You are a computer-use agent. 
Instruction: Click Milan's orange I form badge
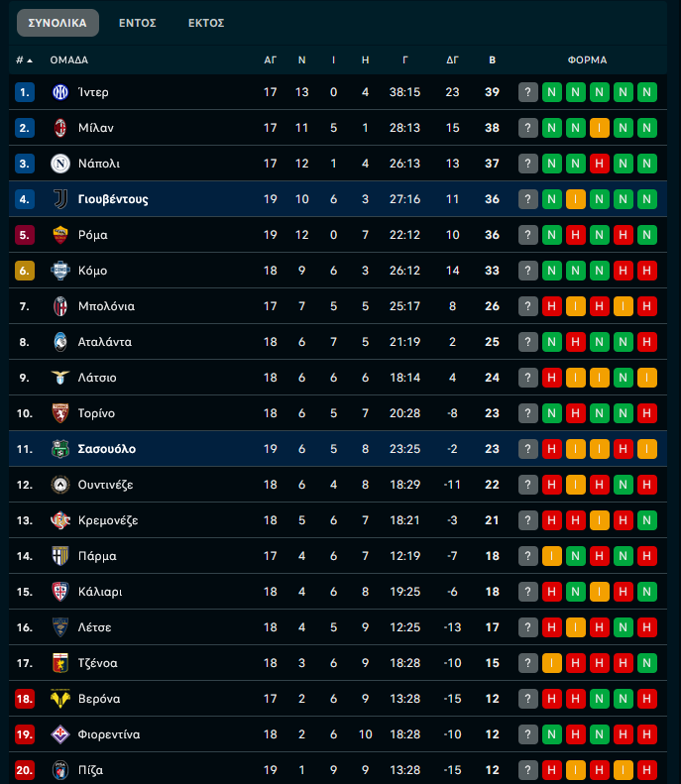click(x=600, y=128)
